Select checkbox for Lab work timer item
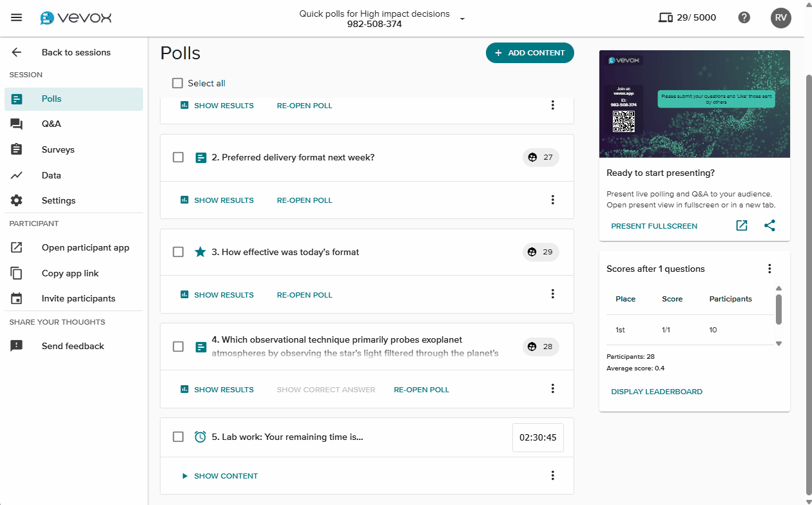 point(179,437)
